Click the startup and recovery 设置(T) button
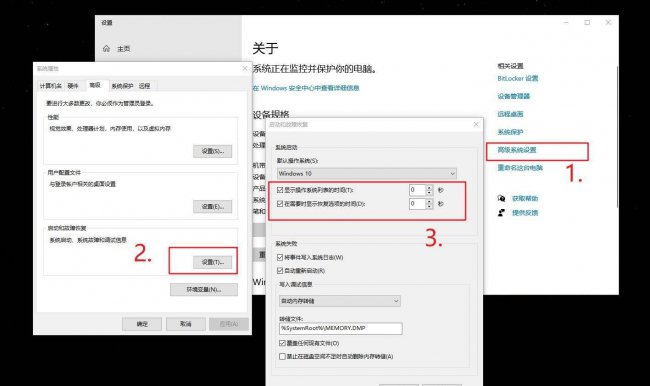 [213, 262]
